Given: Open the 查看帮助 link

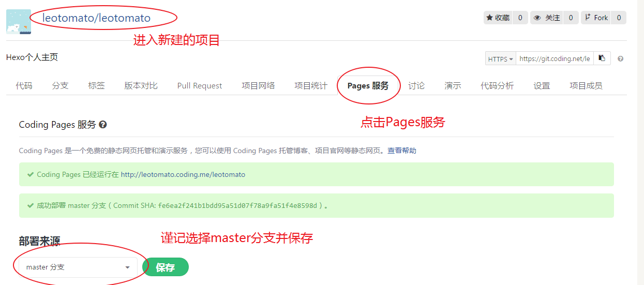Looking at the screenshot, I should tap(401, 151).
